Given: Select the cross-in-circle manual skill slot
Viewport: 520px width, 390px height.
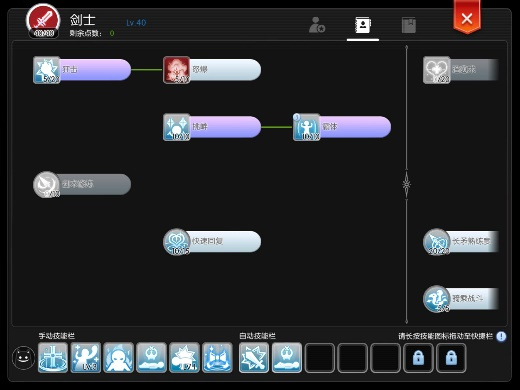Looking at the screenshot, I should (x=53, y=358).
